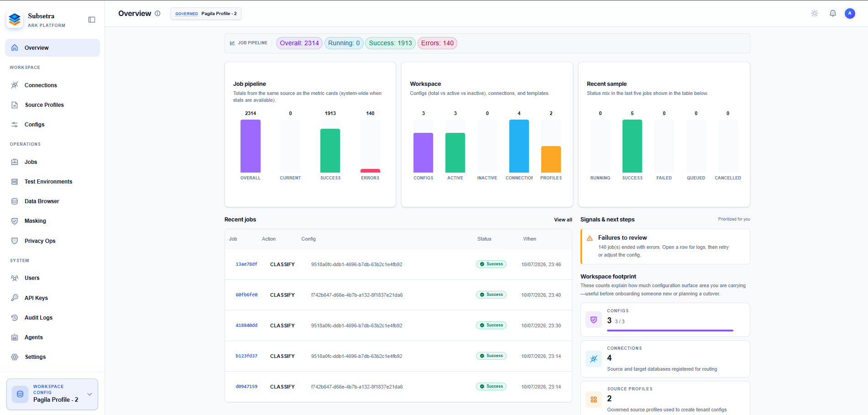
Task: Click the Errors: 140 pill
Action: 437,43
